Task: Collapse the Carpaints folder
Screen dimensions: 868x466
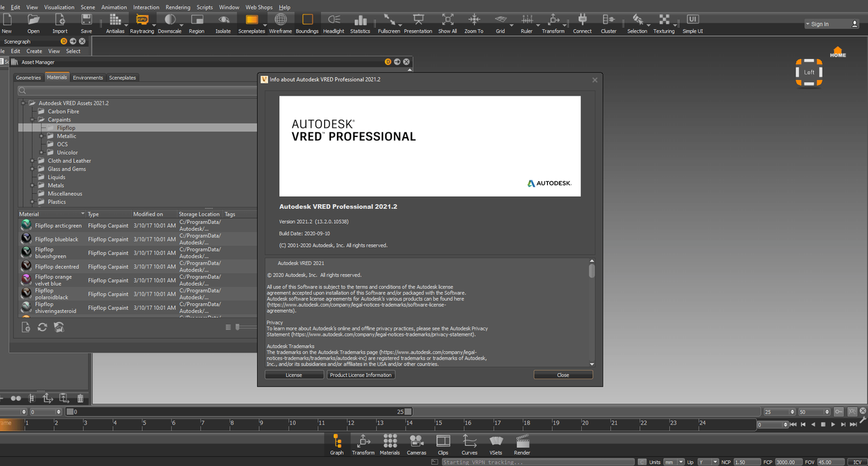Action: tap(32, 119)
